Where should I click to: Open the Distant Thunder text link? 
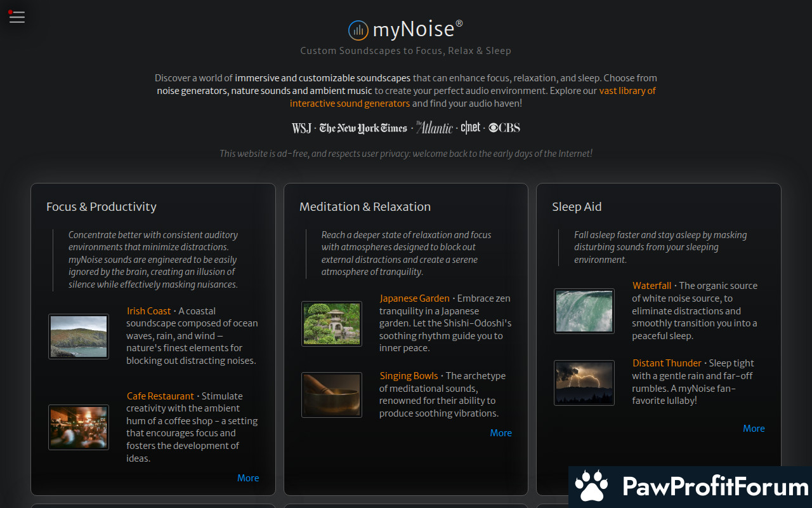click(667, 363)
